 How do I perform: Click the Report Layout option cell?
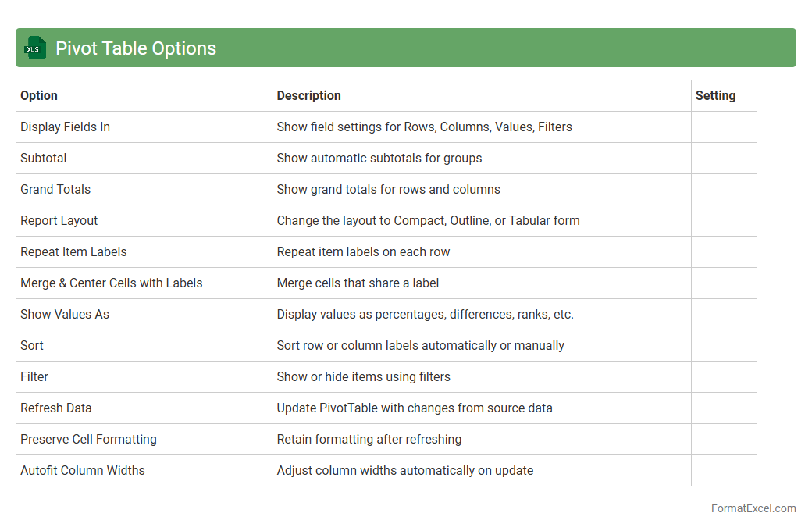[59, 220]
